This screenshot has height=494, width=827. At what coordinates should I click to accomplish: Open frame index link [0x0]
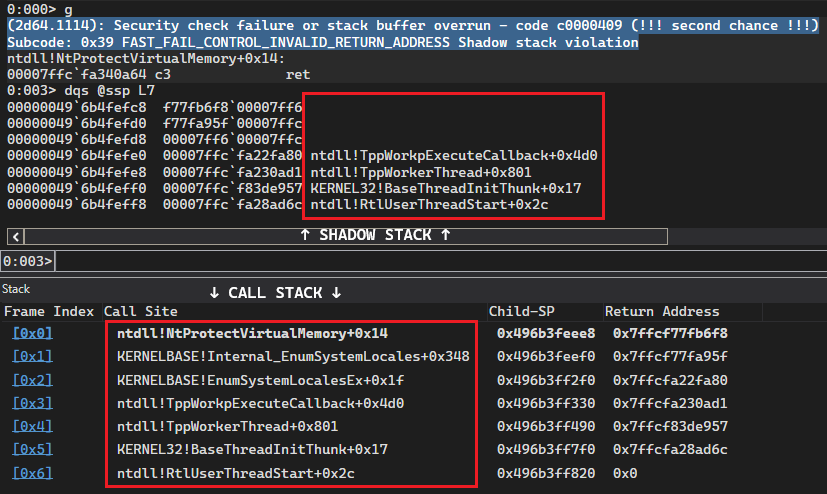32,333
